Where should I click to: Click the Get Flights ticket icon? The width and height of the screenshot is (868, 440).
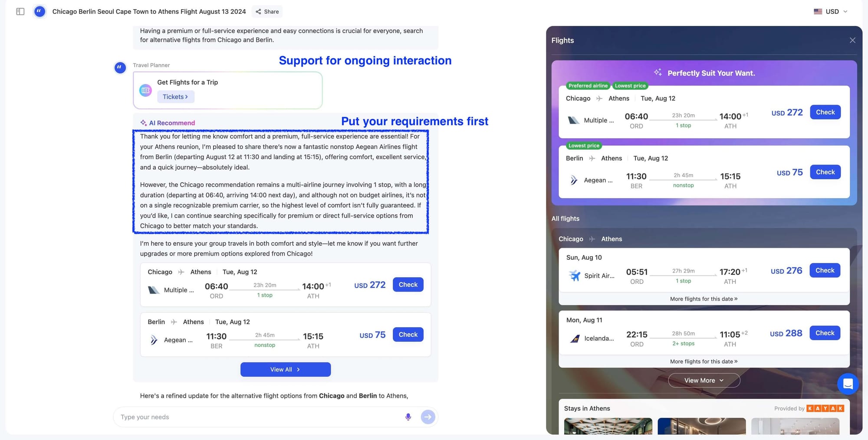click(145, 90)
